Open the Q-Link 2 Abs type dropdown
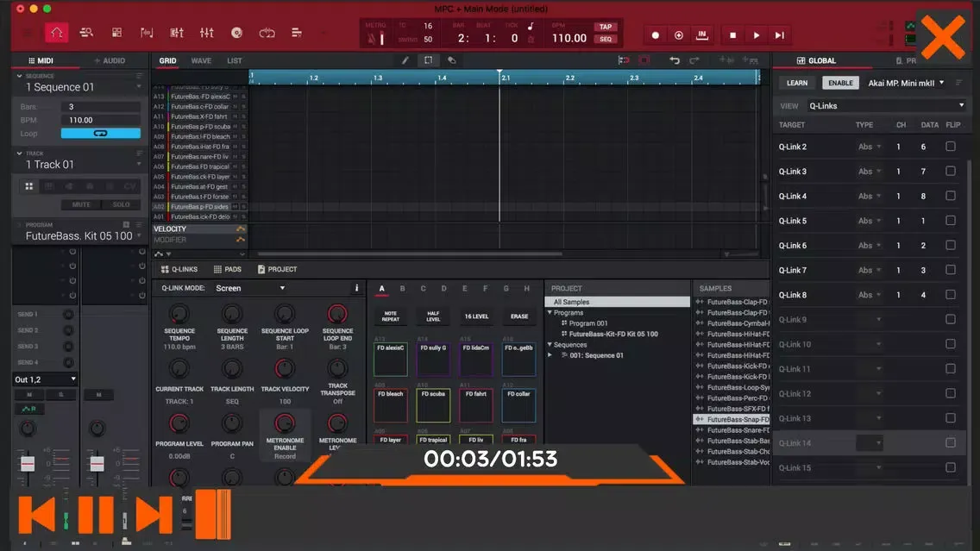Image resolution: width=980 pixels, height=551 pixels. [870, 147]
